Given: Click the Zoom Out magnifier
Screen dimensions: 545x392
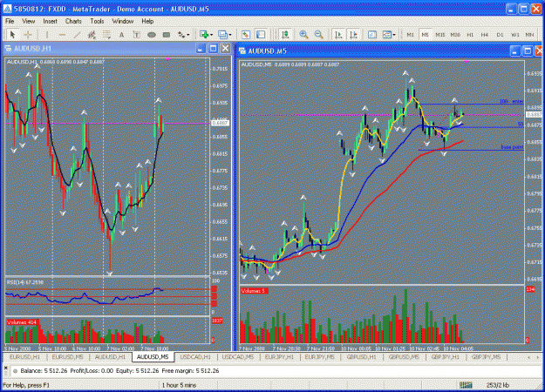Looking at the screenshot, I should pos(319,35).
